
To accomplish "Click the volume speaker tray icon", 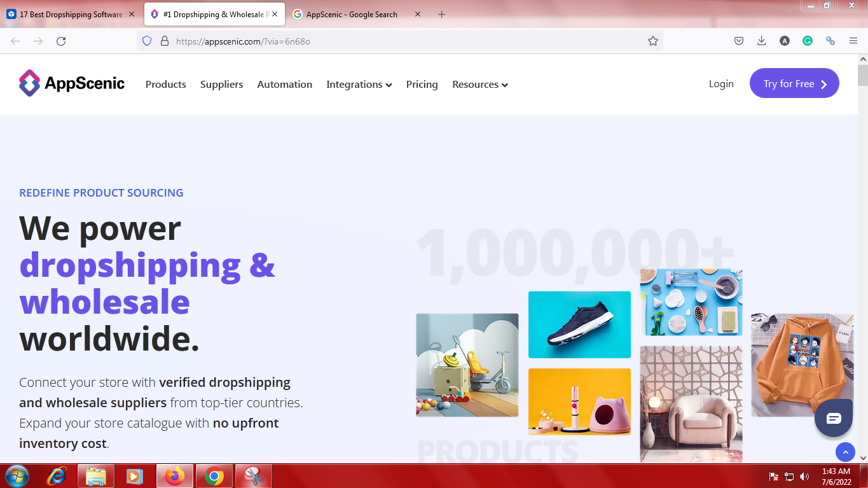I will coord(804,476).
